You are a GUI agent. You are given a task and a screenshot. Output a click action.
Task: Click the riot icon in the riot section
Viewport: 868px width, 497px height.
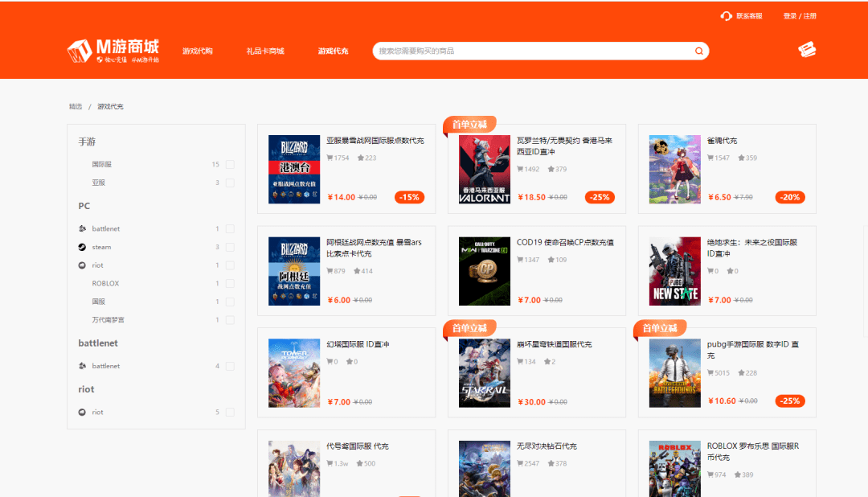pos(81,412)
